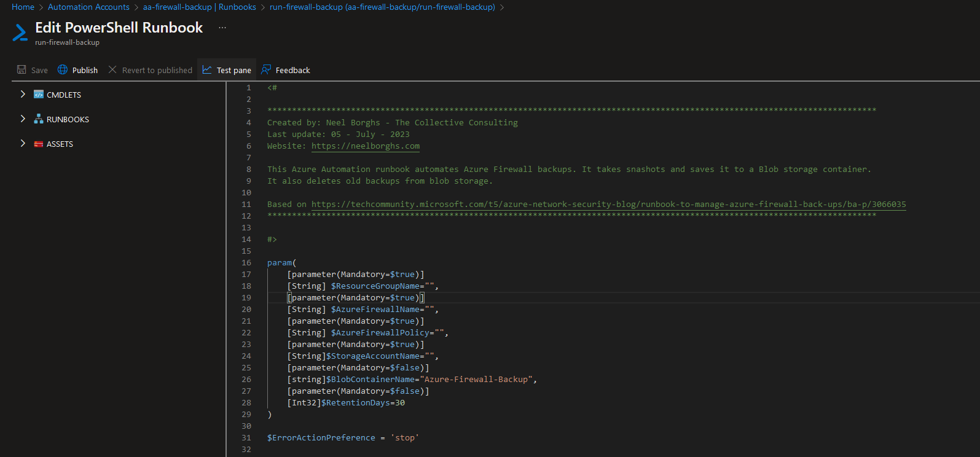
Task: Click the Save disk icon
Action: [x=22, y=69]
